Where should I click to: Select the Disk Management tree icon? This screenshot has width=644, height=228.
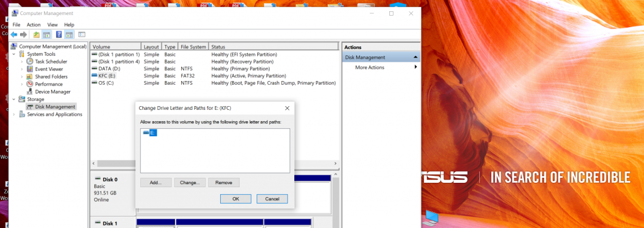[30, 107]
